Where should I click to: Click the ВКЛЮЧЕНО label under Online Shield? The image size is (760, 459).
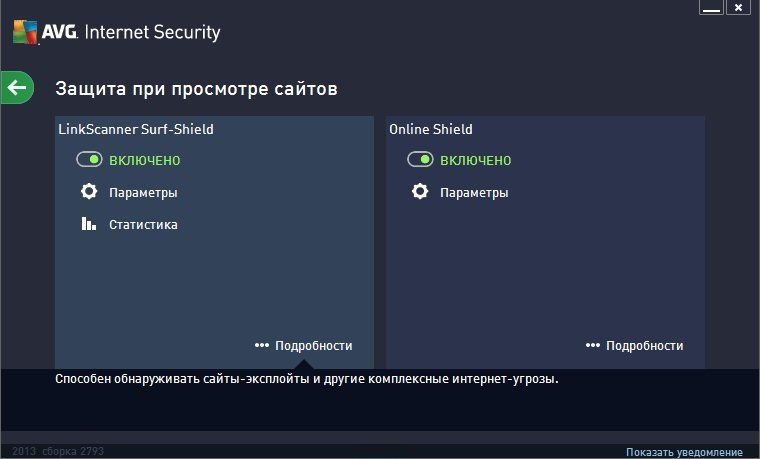click(x=475, y=160)
